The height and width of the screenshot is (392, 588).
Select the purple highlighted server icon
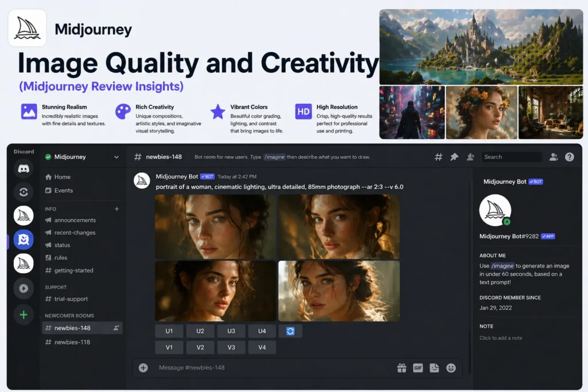click(x=23, y=239)
